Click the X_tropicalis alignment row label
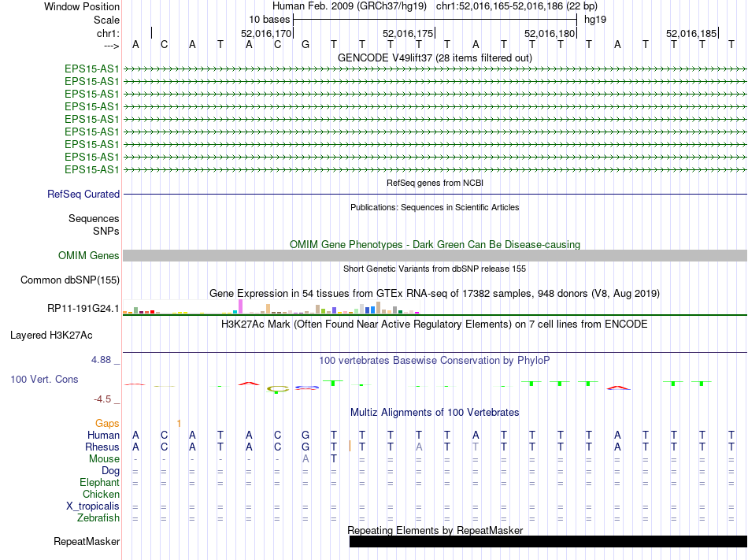The height and width of the screenshot is (560, 748). pos(93,506)
